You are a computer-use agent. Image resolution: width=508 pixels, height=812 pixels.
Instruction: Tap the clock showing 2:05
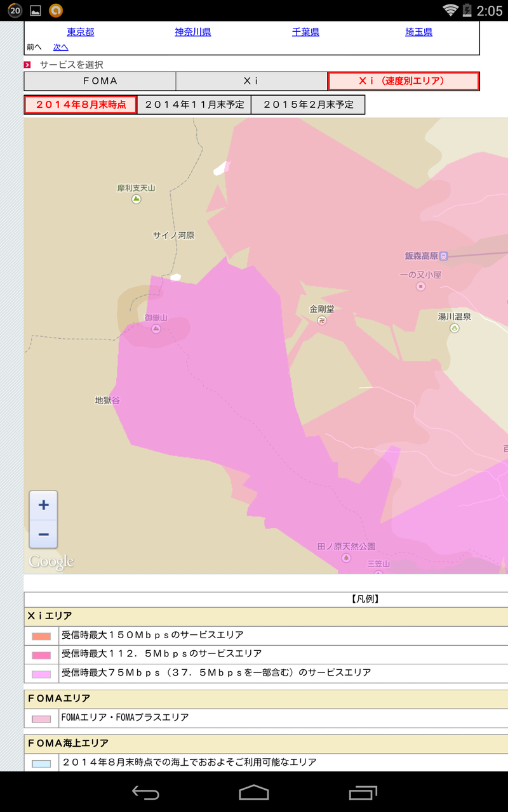click(490, 10)
